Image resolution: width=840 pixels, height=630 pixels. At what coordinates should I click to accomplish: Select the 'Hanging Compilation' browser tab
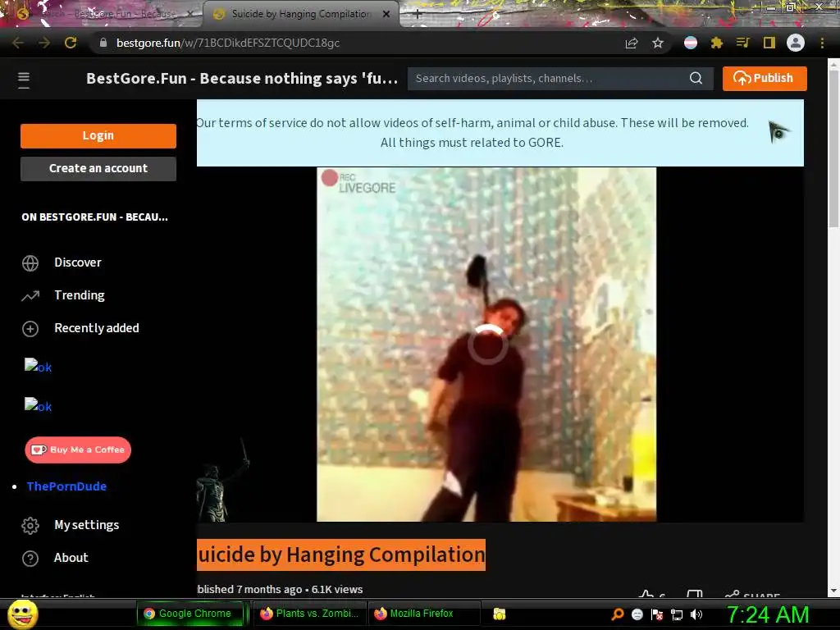pos(300,14)
